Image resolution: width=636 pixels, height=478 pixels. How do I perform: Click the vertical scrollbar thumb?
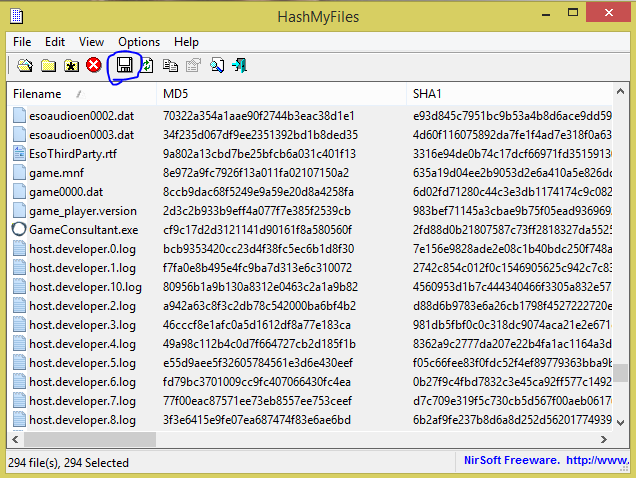620,372
